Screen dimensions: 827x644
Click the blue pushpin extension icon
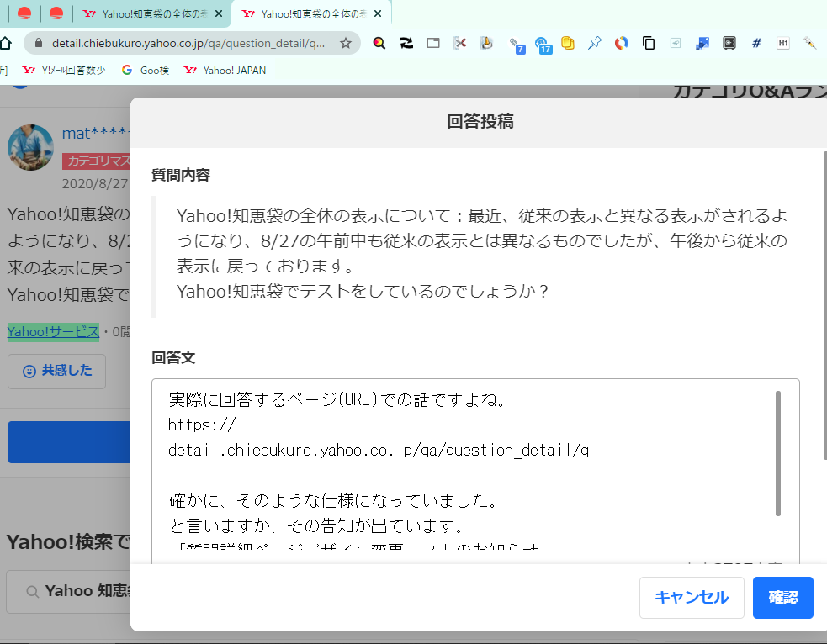tap(595, 43)
